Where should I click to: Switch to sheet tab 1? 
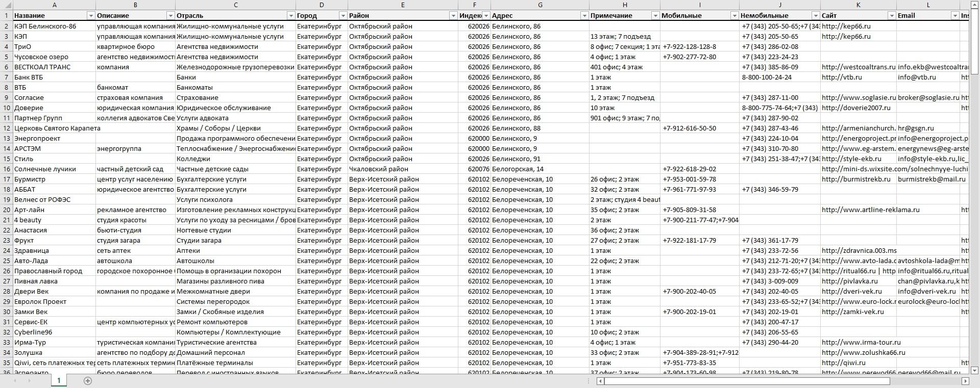tap(59, 380)
